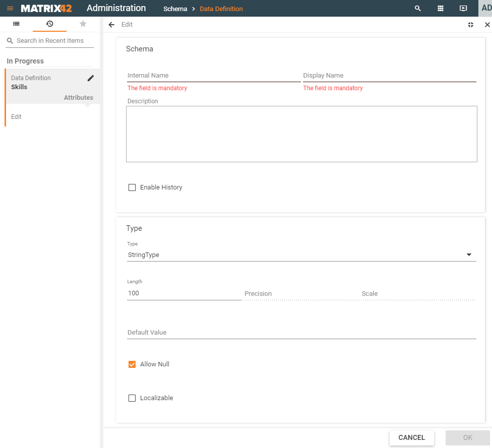Tick the Localizable checkbox
The width and height of the screenshot is (492, 448).
[132, 398]
